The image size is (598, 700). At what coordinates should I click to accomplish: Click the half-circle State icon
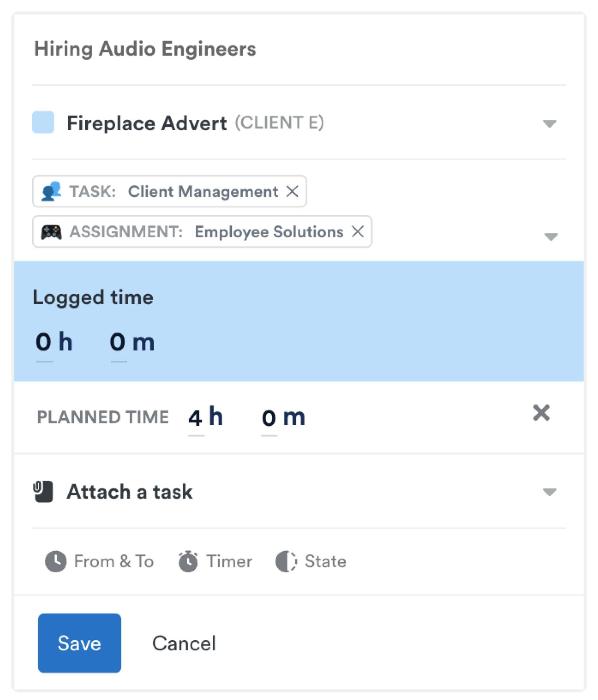286,561
